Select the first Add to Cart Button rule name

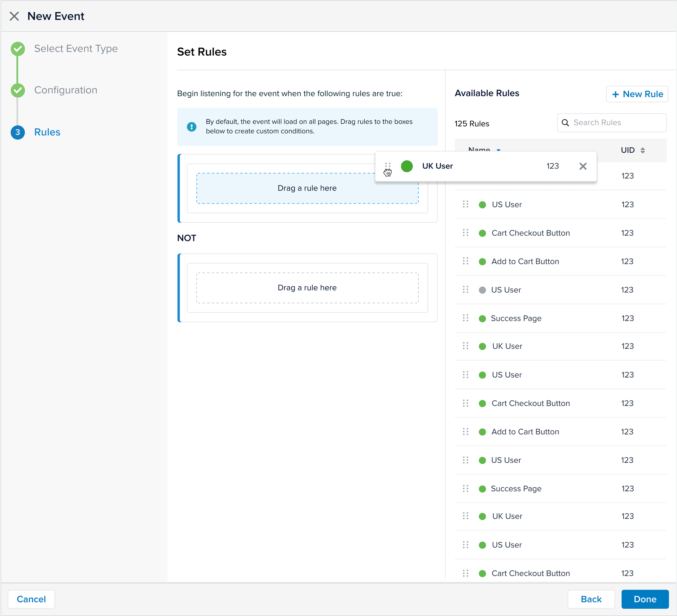525,262
